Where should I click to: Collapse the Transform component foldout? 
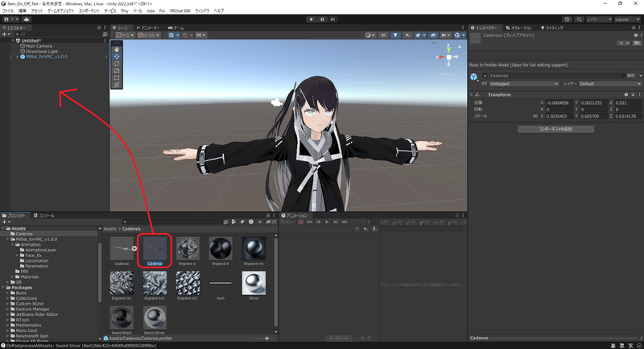(x=472, y=94)
